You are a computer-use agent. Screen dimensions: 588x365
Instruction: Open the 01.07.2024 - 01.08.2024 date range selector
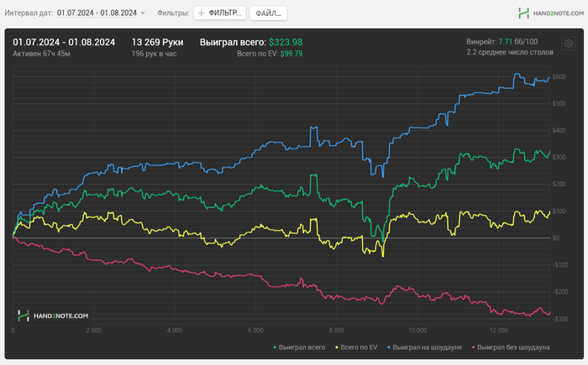point(96,13)
